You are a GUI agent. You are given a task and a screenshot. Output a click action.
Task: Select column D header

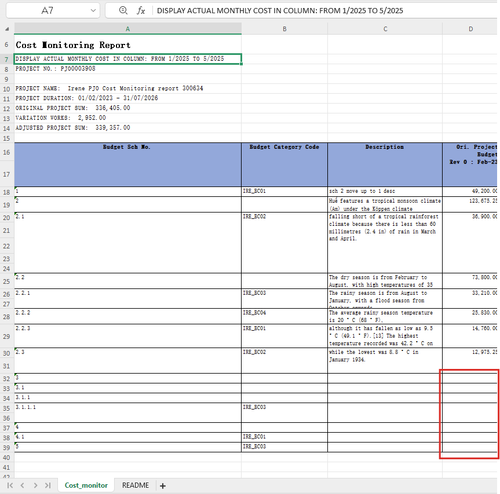click(470, 29)
